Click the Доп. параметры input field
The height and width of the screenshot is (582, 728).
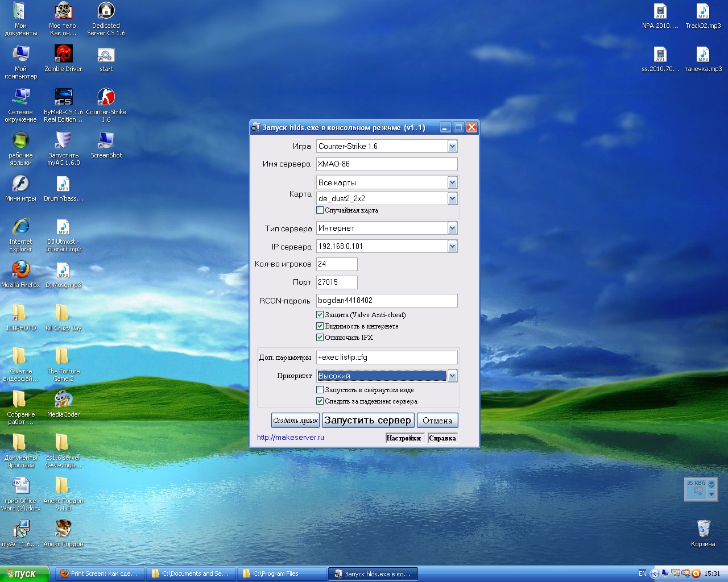[387, 357]
